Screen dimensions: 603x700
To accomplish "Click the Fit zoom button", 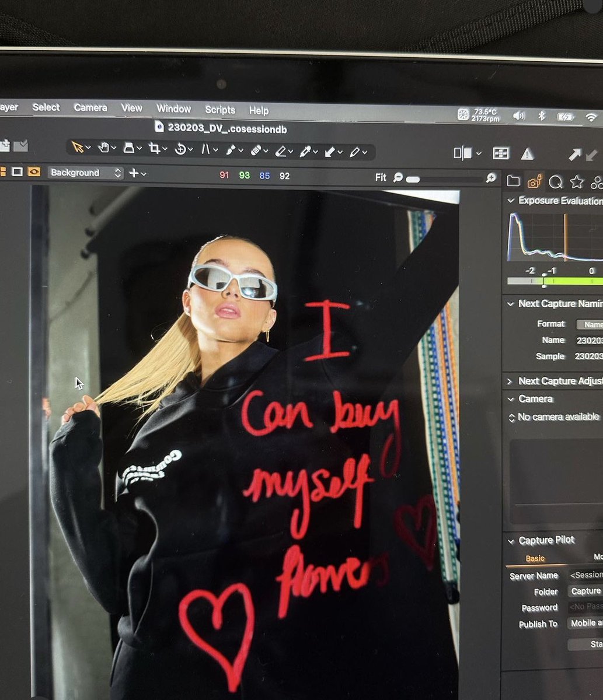I will 381,177.
